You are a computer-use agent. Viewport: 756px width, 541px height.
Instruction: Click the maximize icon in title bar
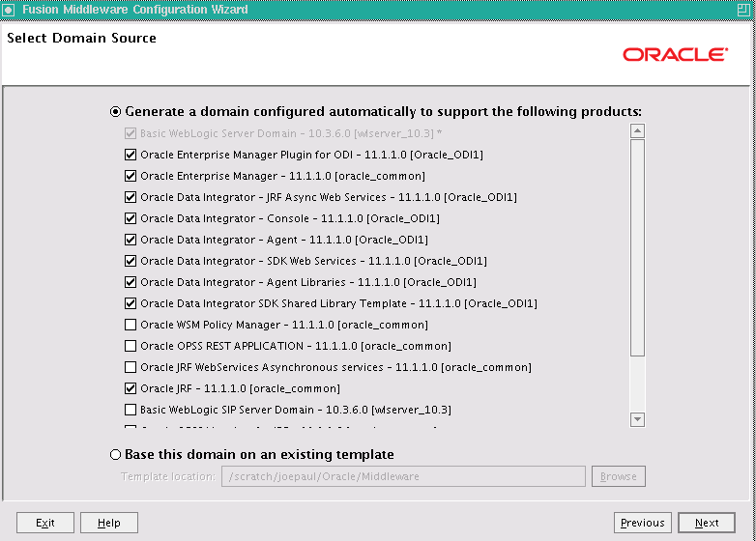coord(743,10)
